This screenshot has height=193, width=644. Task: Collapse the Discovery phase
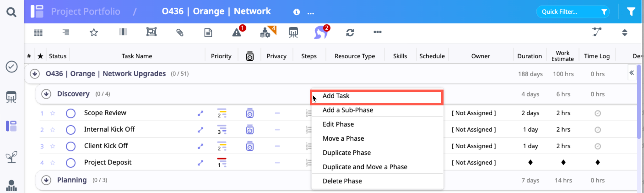(46, 94)
